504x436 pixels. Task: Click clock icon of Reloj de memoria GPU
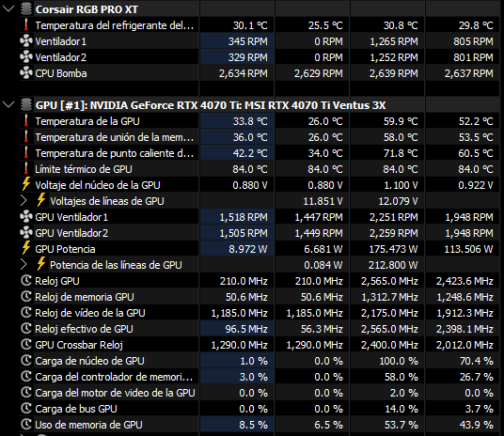[x=26, y=296]
